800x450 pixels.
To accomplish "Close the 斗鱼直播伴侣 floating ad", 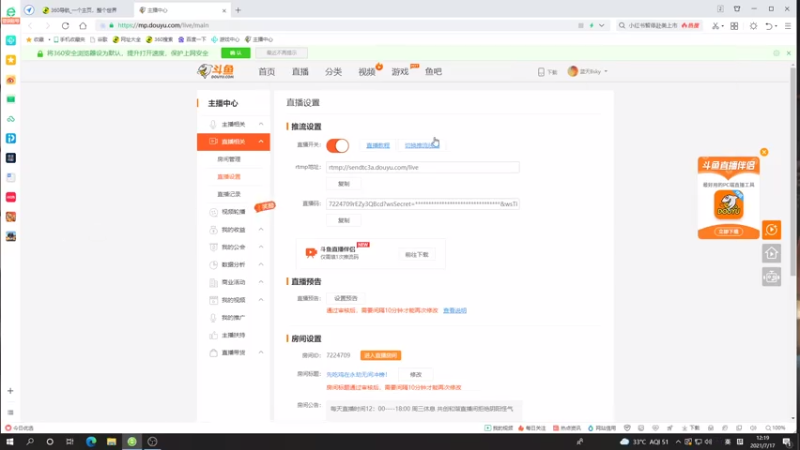I will (x=764, y=152).
